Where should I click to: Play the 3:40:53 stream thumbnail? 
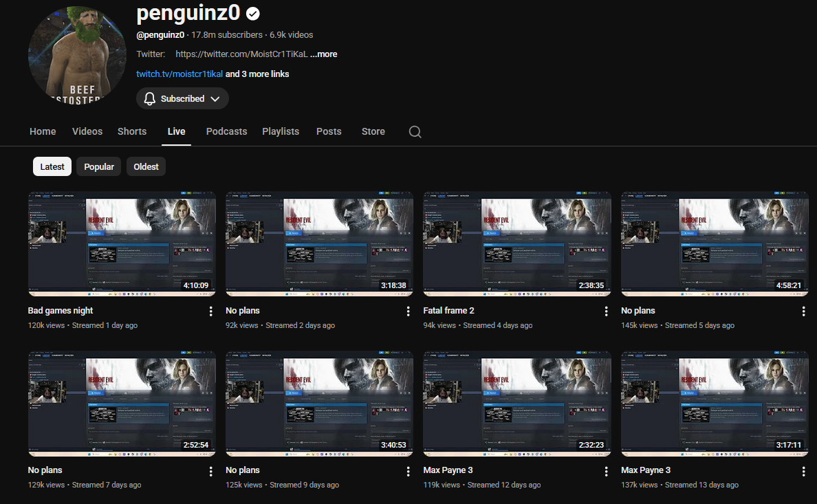pos(319,404)
